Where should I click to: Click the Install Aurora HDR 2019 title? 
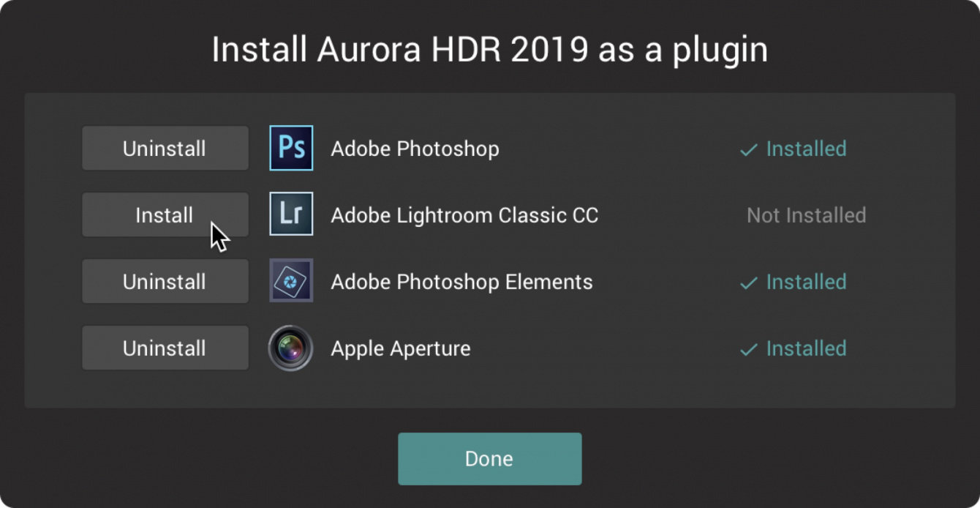pos(489,50)
